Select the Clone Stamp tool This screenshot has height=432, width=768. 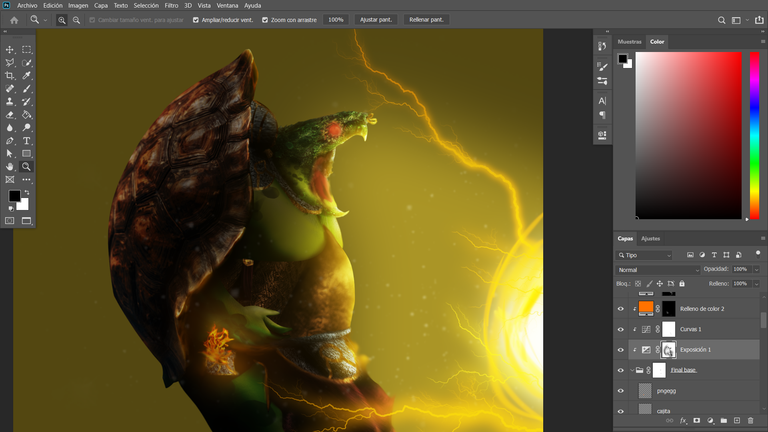(x=10, y=101)
